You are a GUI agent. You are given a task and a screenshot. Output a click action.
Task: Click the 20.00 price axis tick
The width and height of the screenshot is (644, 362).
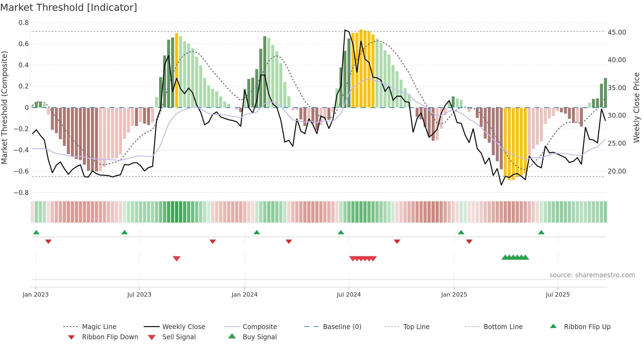(617, 171)
